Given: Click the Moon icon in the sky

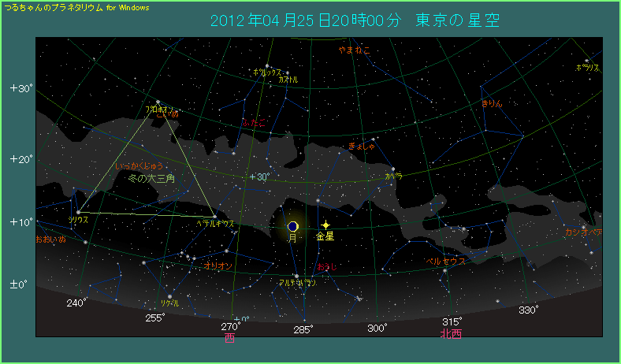Looking at the screenshot, I should tap(293, 226).
